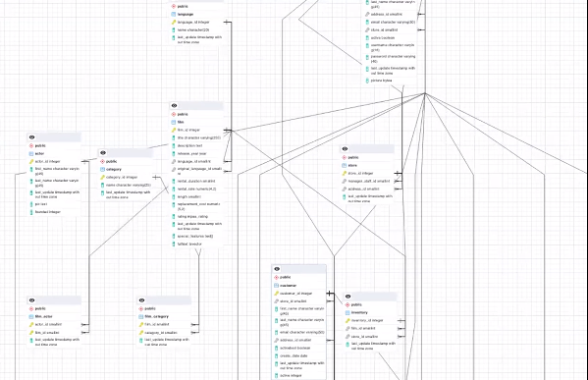This screenshot has width=588, height=380.
Task: Click the foreign key icon beside store_id in customer table
Action: click(x=277, y=301)
